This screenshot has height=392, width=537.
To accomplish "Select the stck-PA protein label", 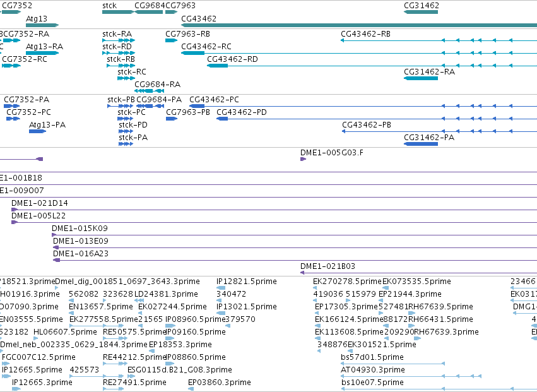I will click(133, 138).
